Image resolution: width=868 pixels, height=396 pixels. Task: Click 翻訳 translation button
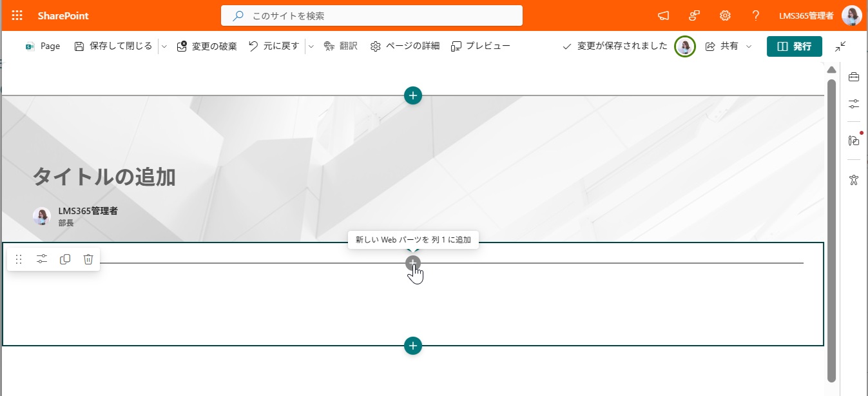click(x=340, y=46)
